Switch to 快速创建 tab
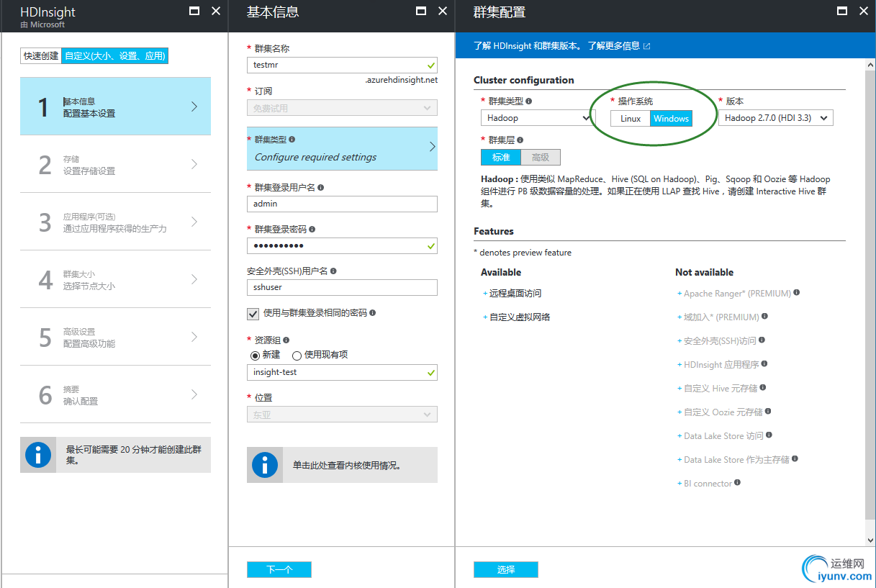Screen dimensions: 876x588 (41, 55)
